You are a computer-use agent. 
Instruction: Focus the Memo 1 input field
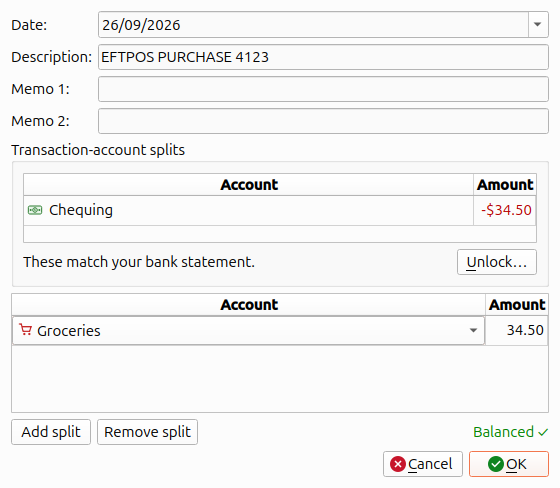pos(323,89)
